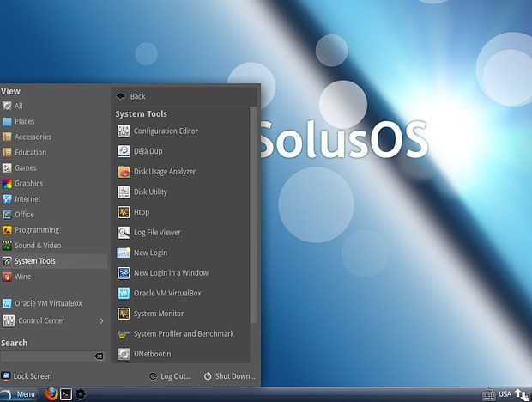Click Shut Down...
Screen dimensions: 532x402
click(230, 376)
